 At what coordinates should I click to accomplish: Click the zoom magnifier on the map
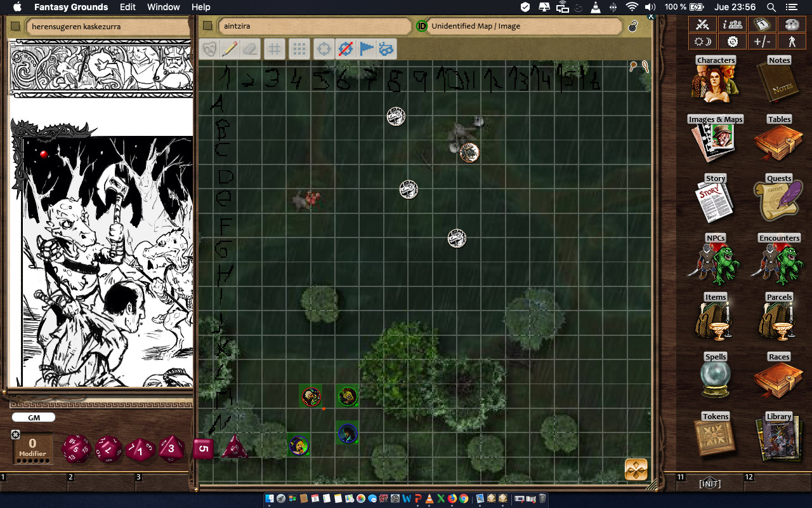(633, 66)
